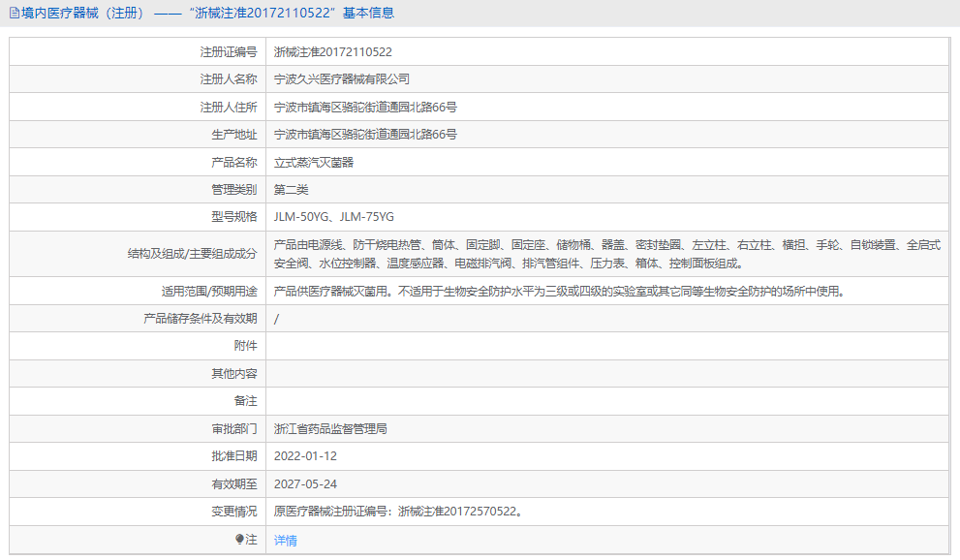Click management class value 第二类
Viewport: 960px width, 560px height.
291,190
